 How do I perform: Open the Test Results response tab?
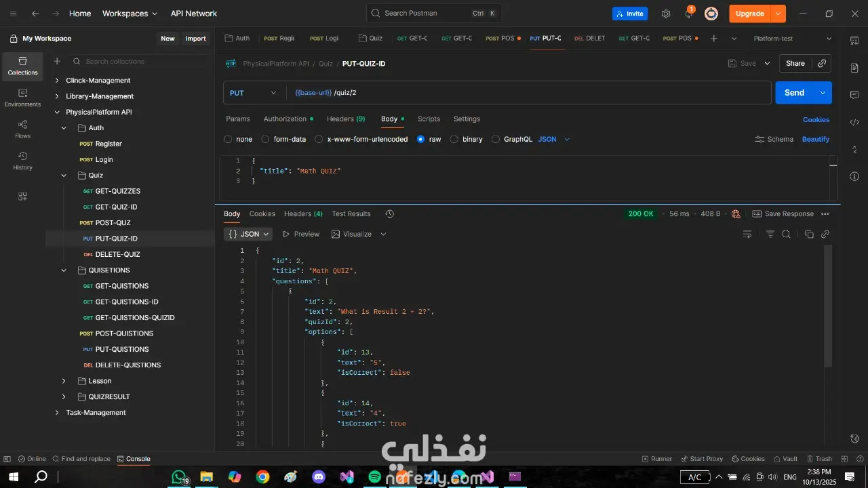click(351, 213)
